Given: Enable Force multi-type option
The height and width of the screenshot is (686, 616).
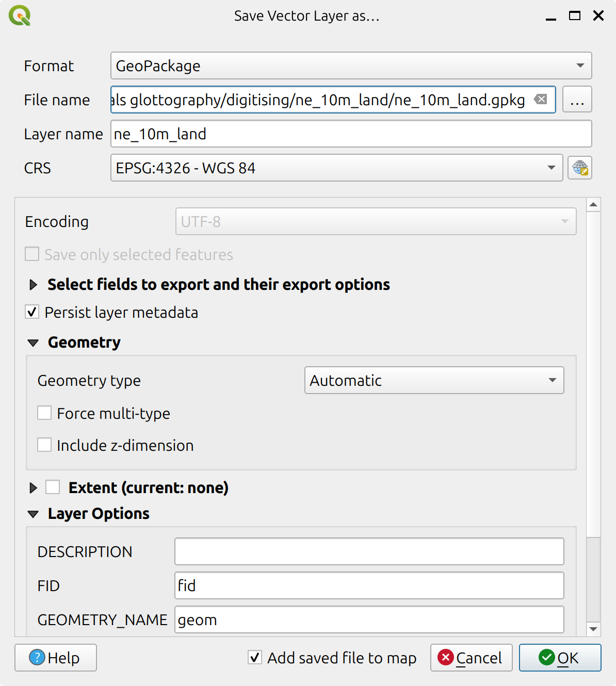Looking at the screenshot, I should [45, 413].
